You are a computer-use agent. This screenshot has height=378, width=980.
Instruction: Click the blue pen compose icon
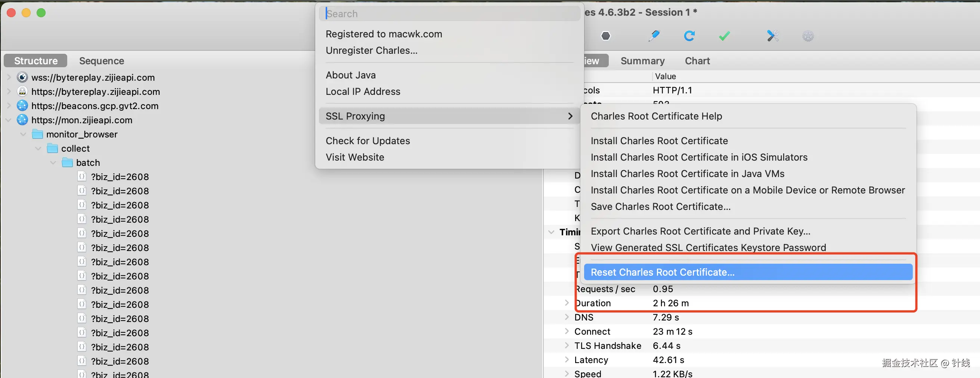654,36
